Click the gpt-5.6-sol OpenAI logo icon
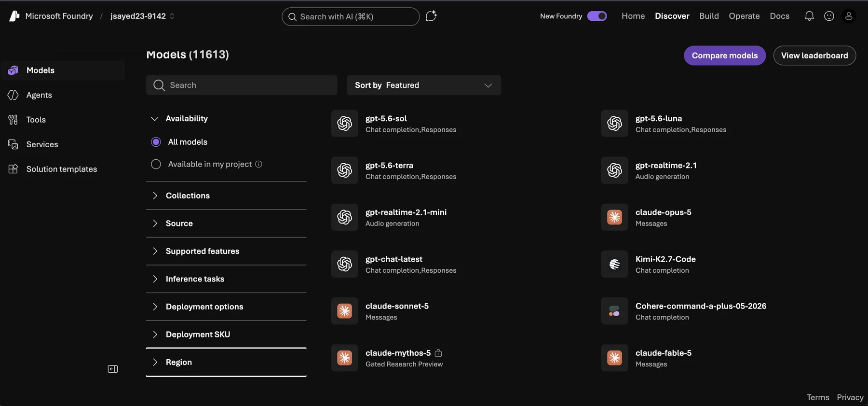 click(x=344, y=124)
